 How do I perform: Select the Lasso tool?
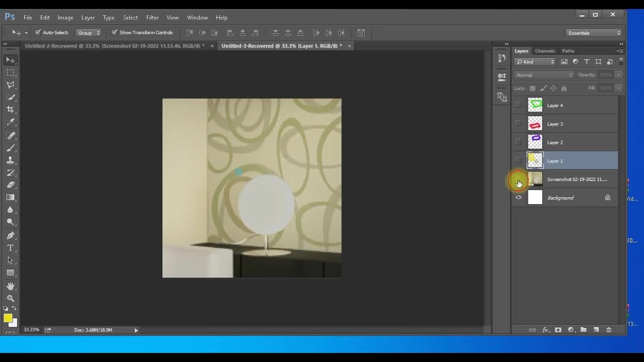tap(11, 85)
